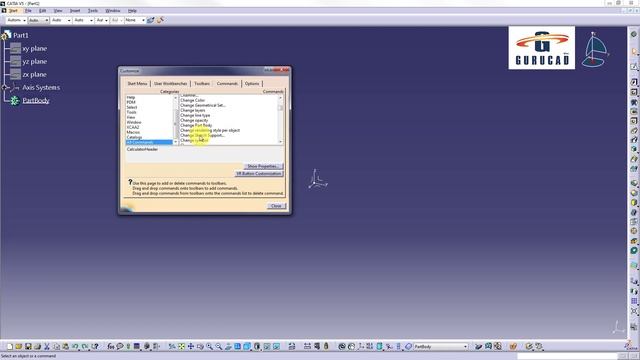Click the New document icon in bottom toolbar
The image size is (640, 360).
click(9, 347)
